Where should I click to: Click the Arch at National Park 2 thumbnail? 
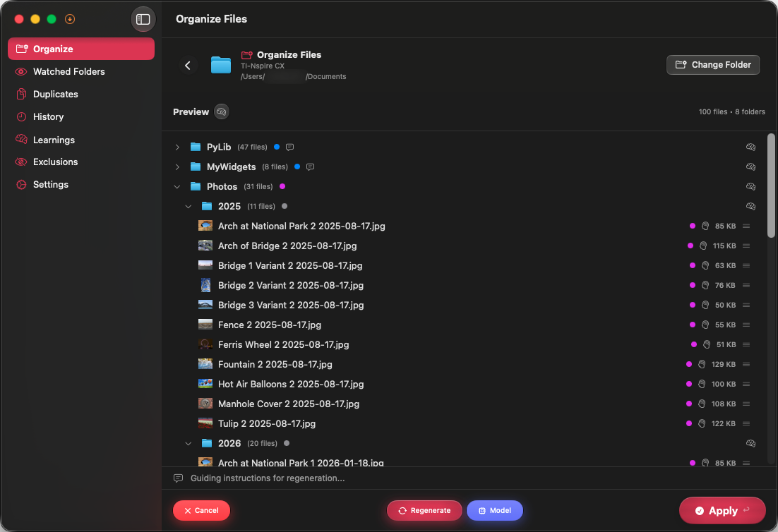[205, 226]
